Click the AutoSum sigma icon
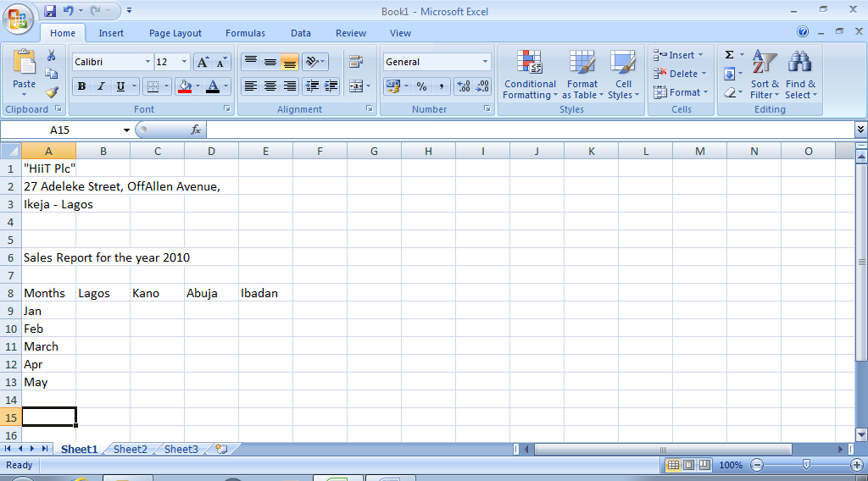This screenshot has width=868, height=481. click(x=729, y=55)
